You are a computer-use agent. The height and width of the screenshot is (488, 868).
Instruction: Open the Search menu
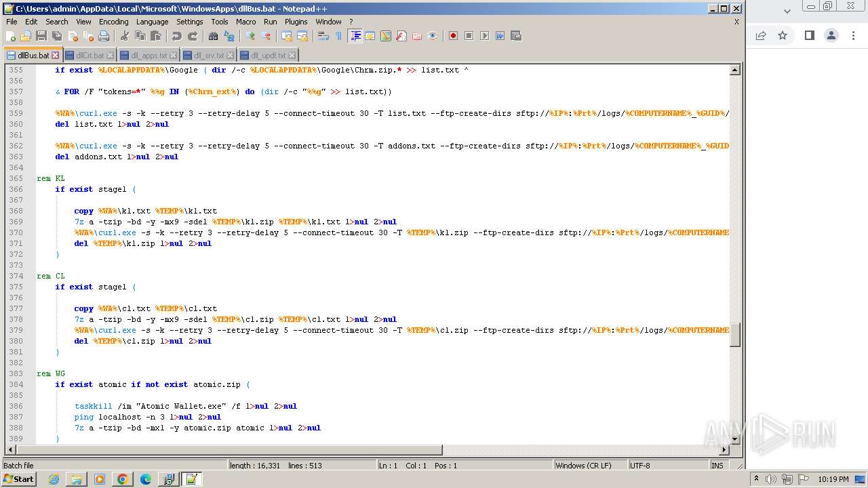(57, 22)
